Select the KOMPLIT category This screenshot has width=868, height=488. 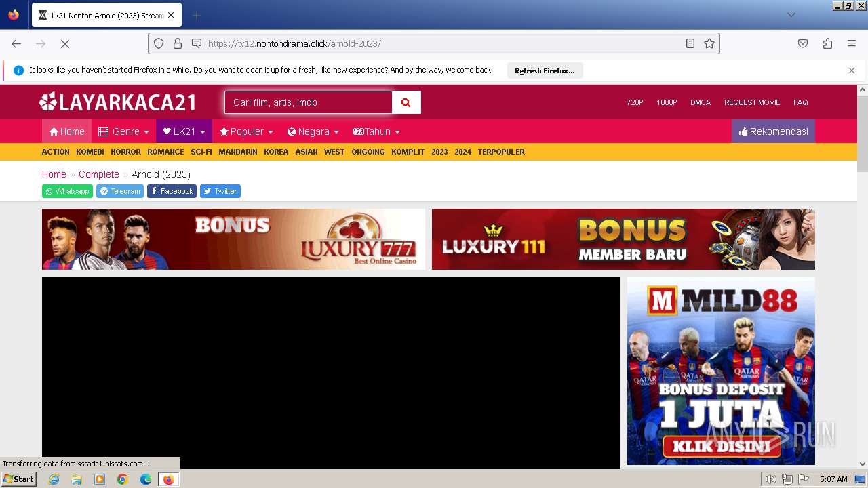click(408, 152)
